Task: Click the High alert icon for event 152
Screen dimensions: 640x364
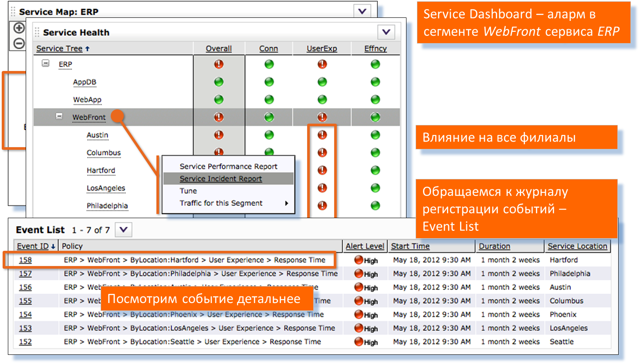Action: point(359,342)
